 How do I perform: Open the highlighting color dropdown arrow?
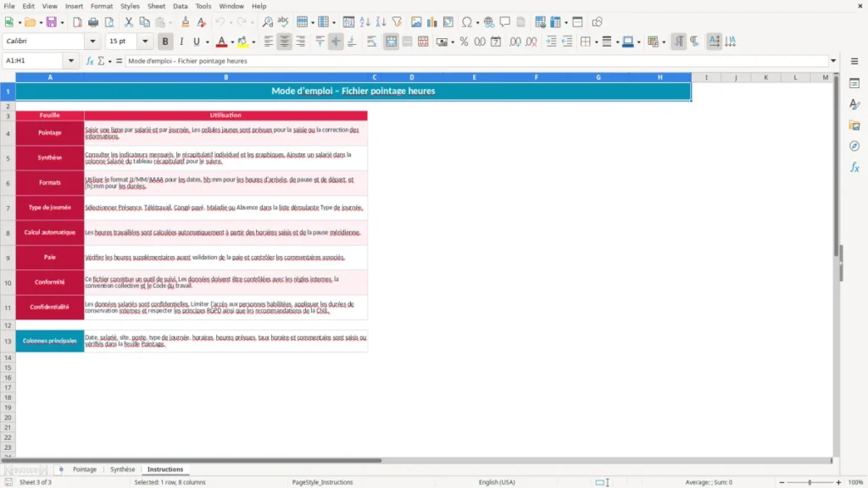(x=253, y=42)
